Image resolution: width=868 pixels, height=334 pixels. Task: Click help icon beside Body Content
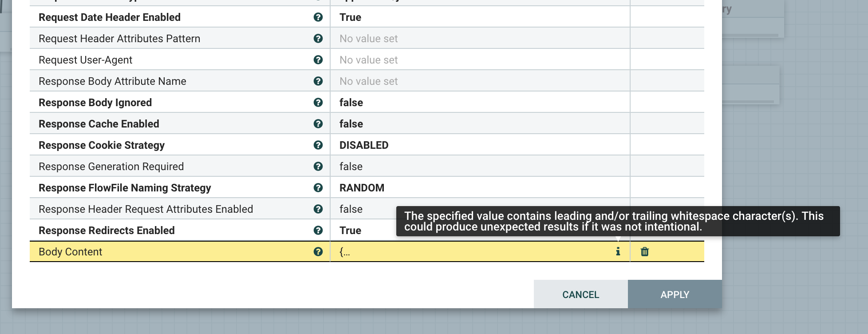318,252
